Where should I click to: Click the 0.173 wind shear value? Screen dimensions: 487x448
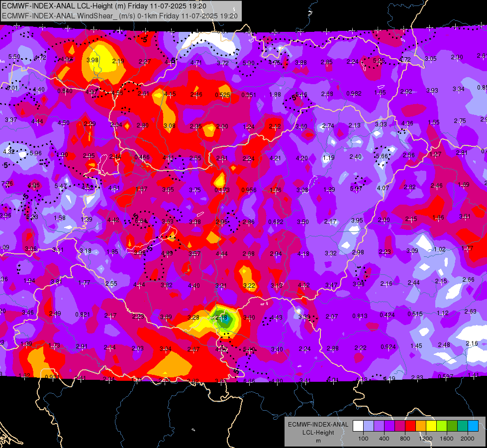click(x=222, y=190)
